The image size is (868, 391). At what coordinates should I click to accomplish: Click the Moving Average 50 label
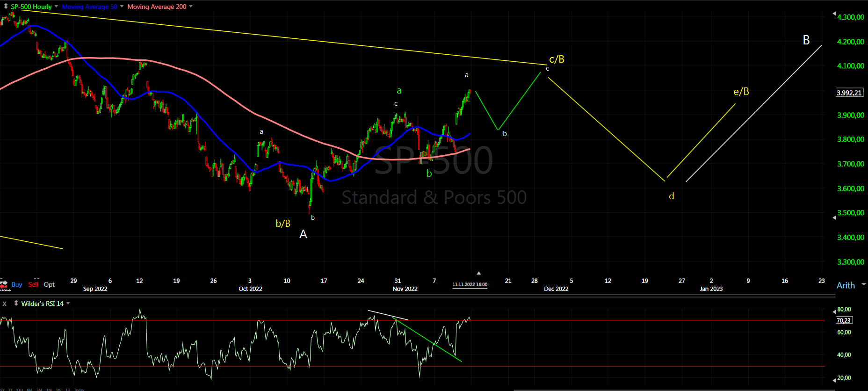point(89,7)
